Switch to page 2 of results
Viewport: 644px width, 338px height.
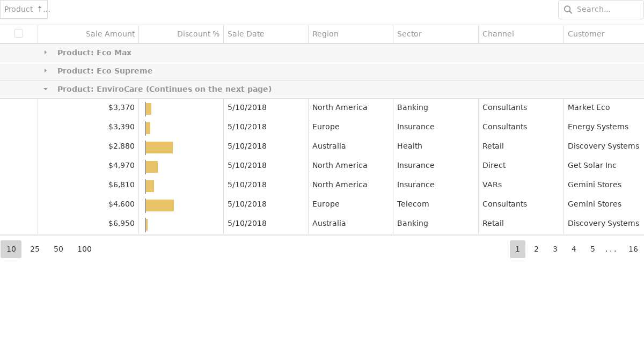[x=536, y=249]
